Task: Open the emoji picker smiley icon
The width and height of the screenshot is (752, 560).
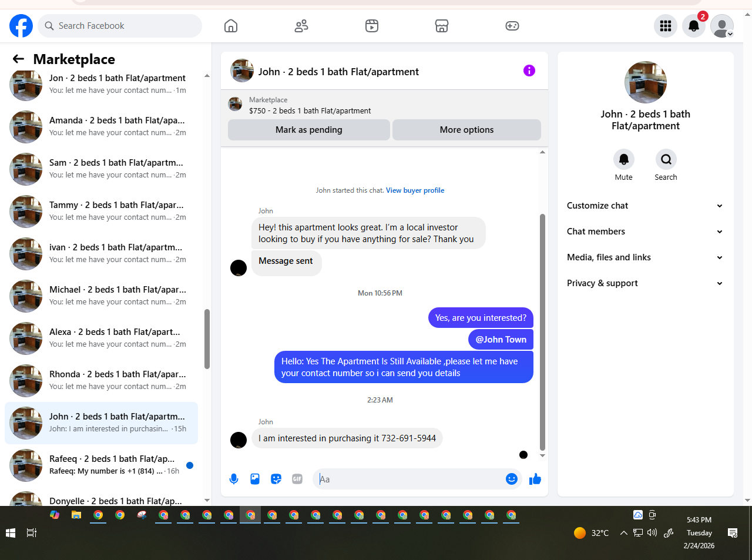Action: [x=512, y=479]
